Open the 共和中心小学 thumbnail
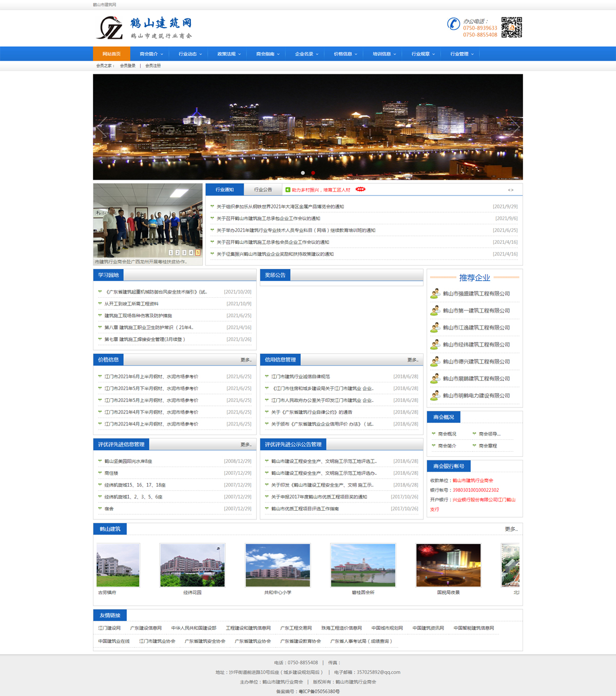 pos(278,565)
